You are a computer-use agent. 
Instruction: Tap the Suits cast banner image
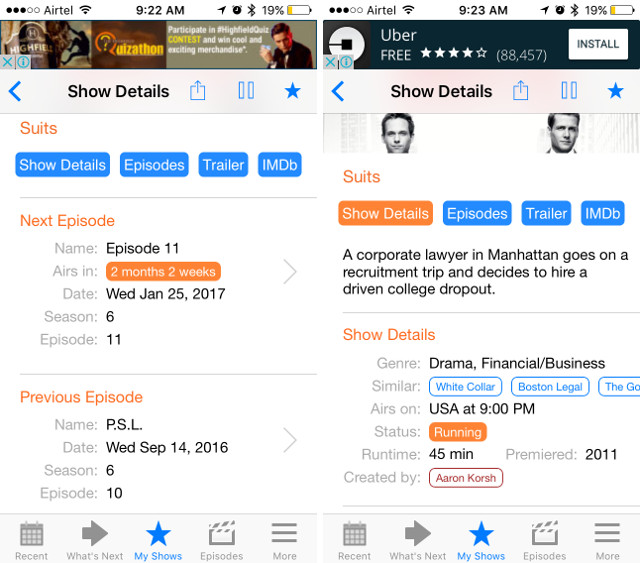pyautogui.click(x=481, y=134)
